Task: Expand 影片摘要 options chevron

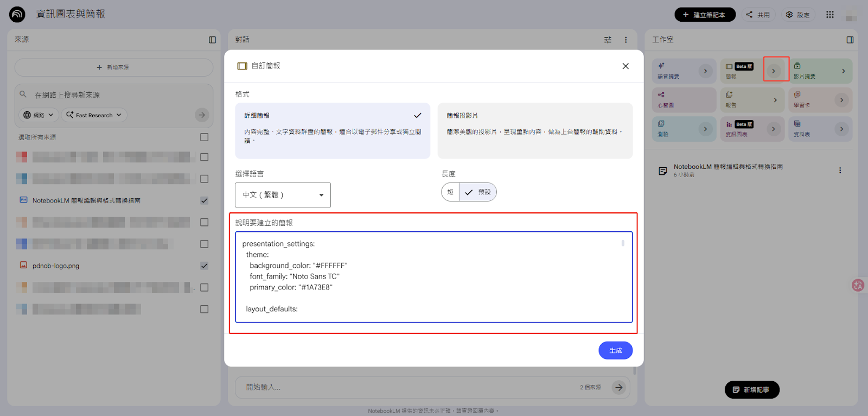Action: 843,71
